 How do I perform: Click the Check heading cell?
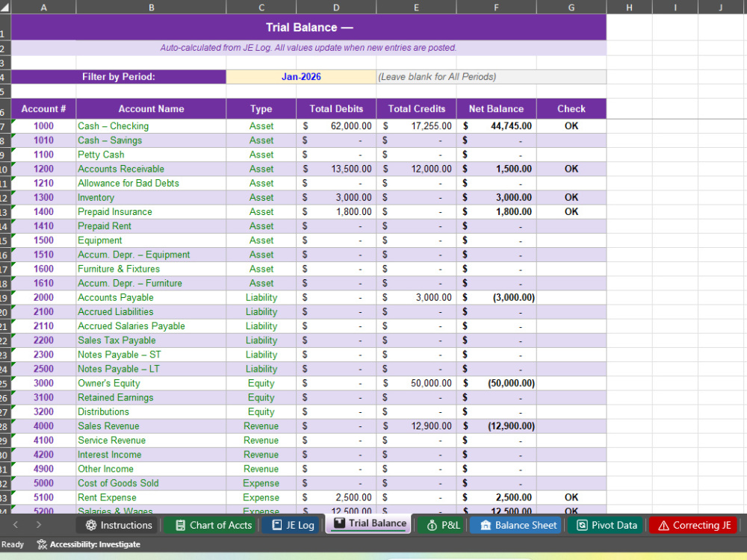tap(571, 109)
